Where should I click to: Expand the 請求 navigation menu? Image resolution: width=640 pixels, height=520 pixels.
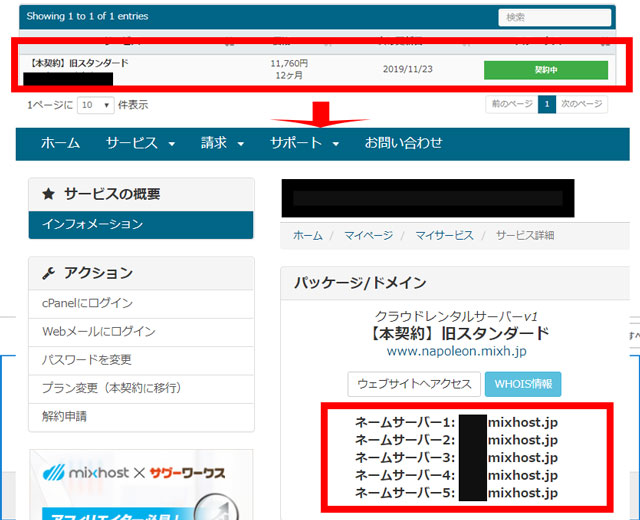tap(222, 143)
